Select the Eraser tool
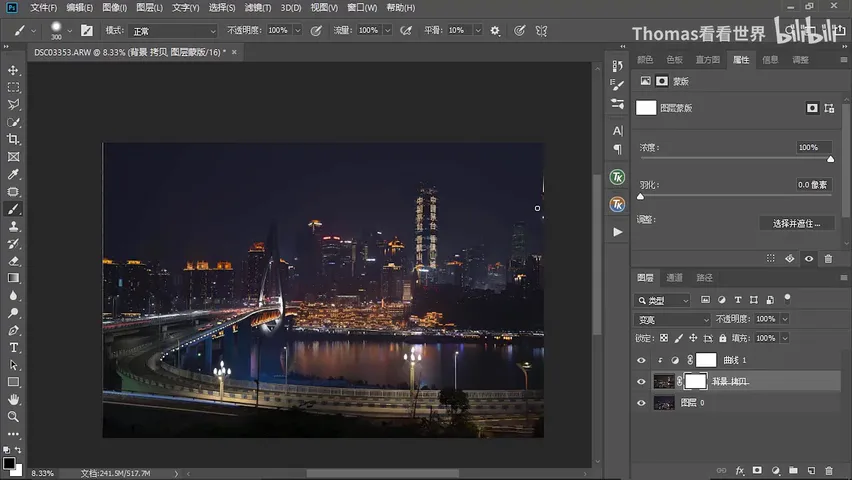Screen dimensions: 852x480 (13, 261)
